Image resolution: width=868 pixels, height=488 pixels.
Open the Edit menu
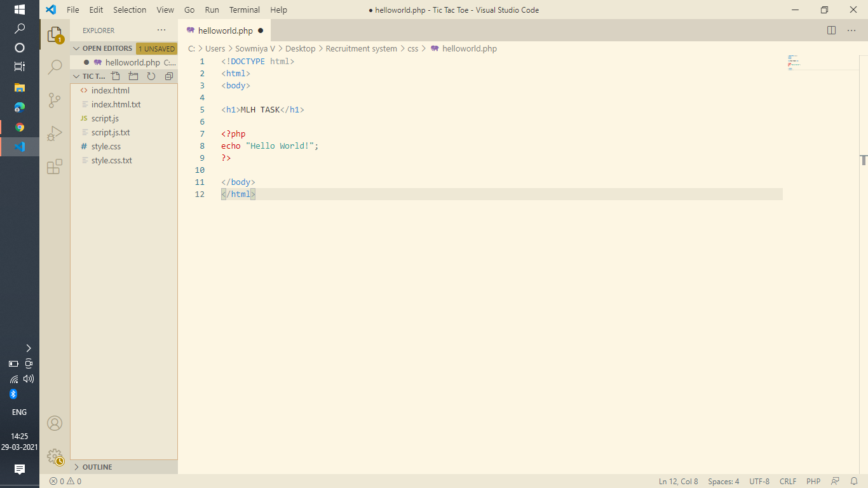click(96, 10)
